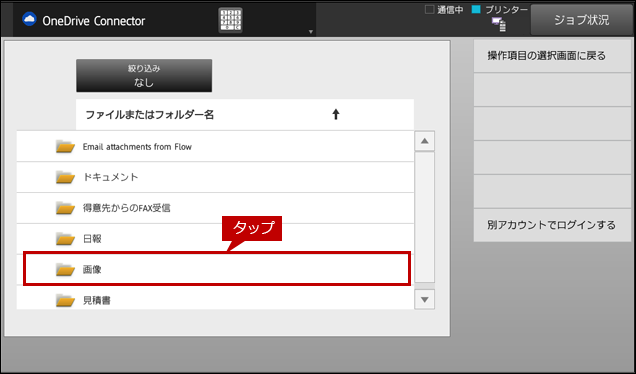This screenshot has height=374, width=636.
Task: Click the 見積書 folder icon
Action: pos(65,300)
